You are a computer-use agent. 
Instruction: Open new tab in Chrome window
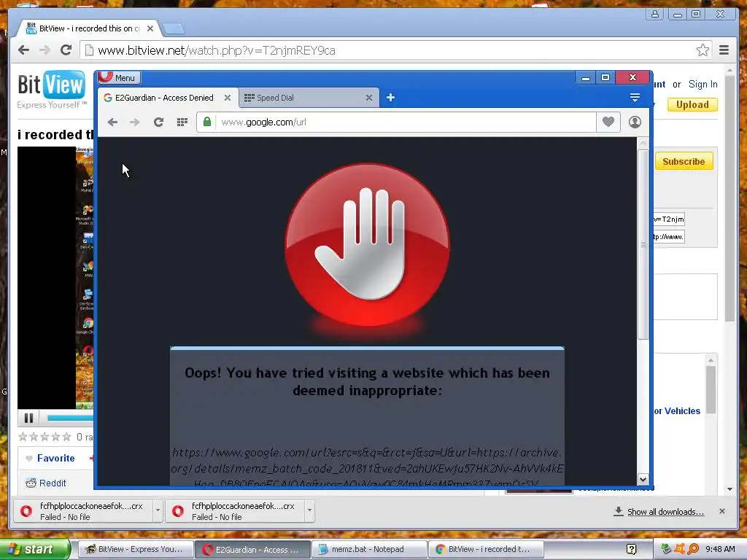coord(174,29)
